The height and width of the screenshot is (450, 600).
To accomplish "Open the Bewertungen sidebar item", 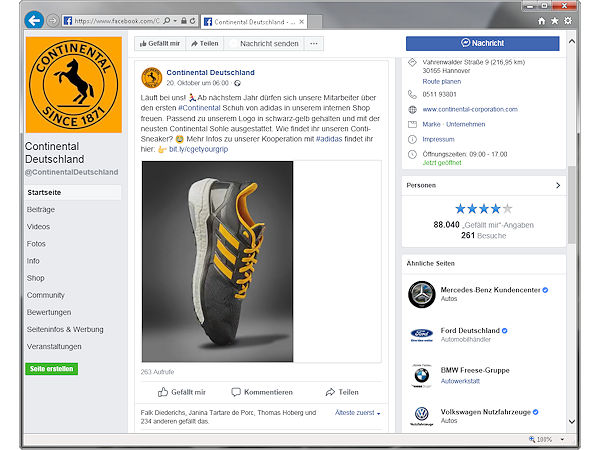I will [49, 312].
